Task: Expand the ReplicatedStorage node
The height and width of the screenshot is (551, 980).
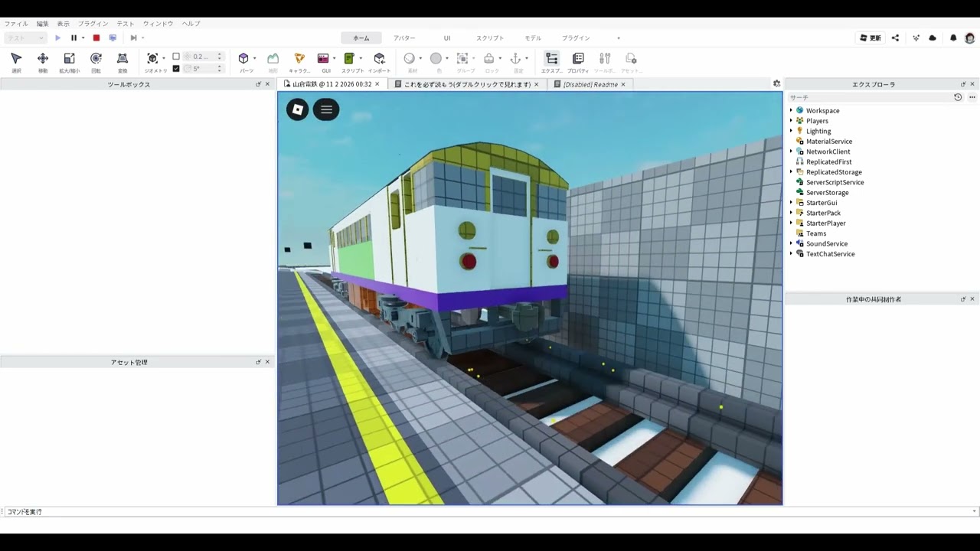Action: 791,172
